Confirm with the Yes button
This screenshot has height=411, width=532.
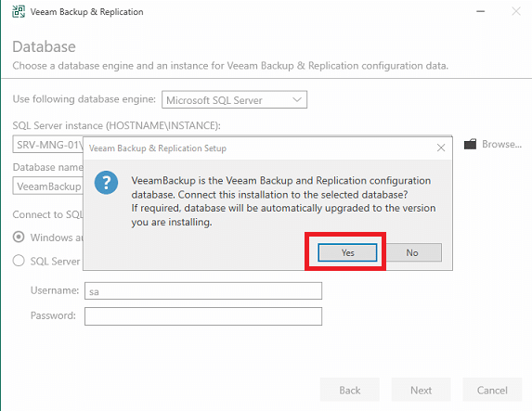coord(347,252)
